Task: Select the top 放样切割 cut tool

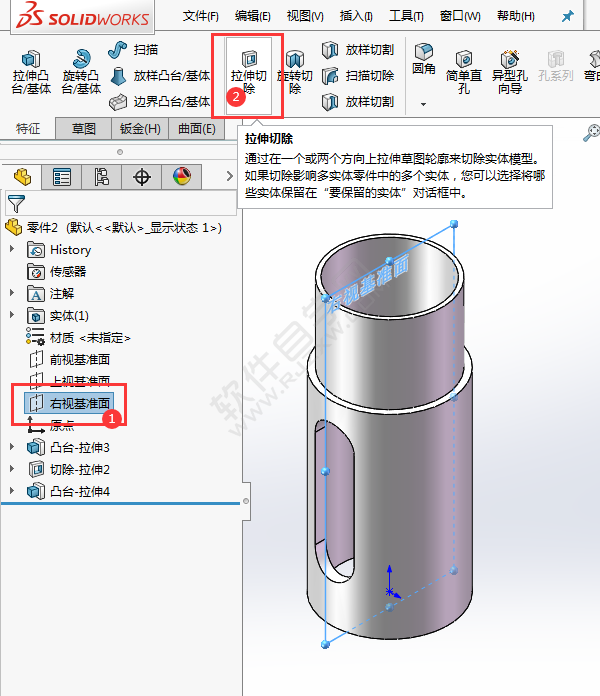Action: (x=358, y=50)
